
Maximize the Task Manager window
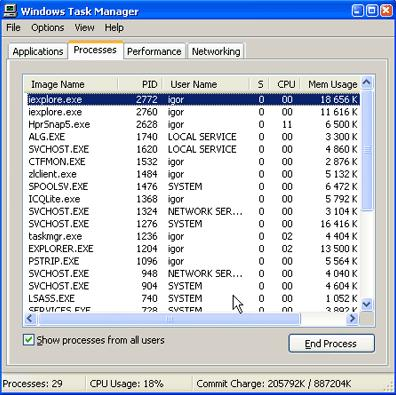point(372,11)
